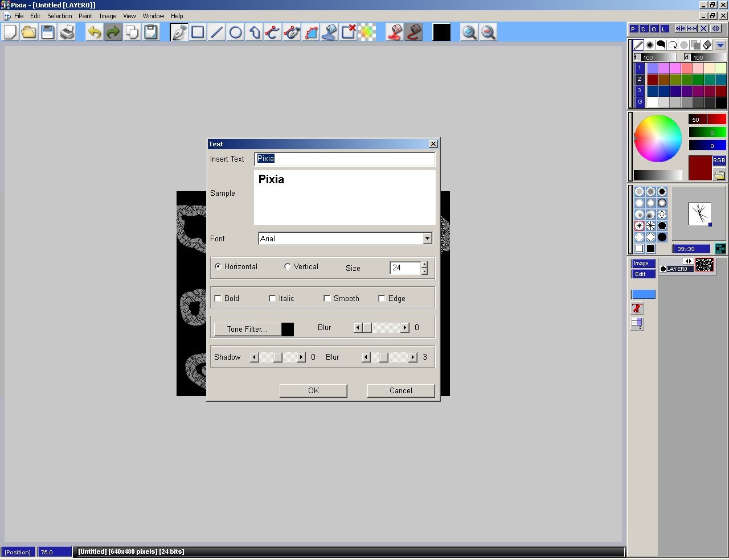The width and height of the screenshot is (729, 560).
Task: Open a file with the folder icon
Action: click(x=28, y=32)
